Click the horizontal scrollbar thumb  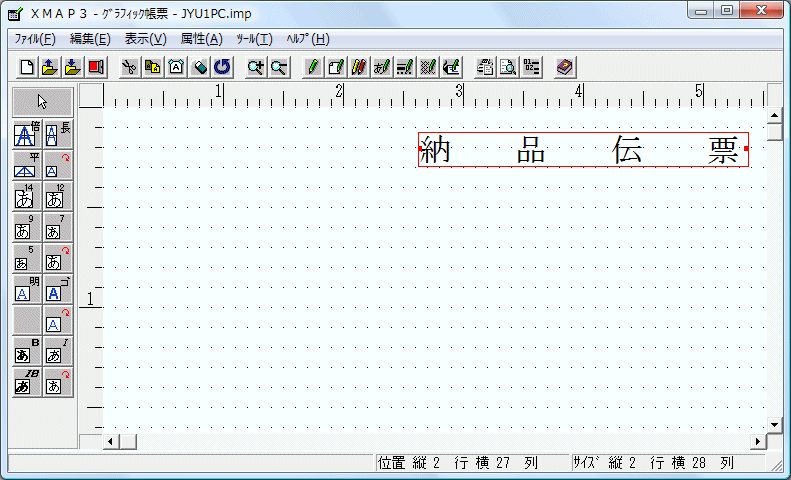(x=128, y=442)
